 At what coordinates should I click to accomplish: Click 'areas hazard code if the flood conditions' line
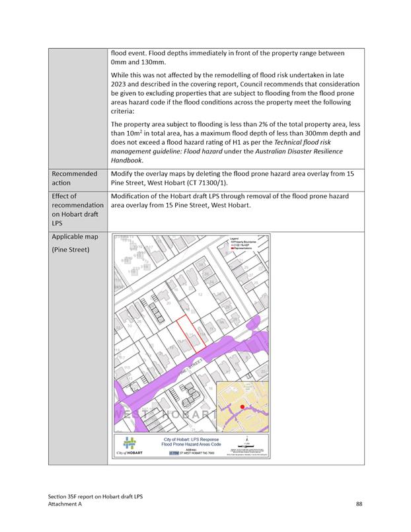point(231,102)
